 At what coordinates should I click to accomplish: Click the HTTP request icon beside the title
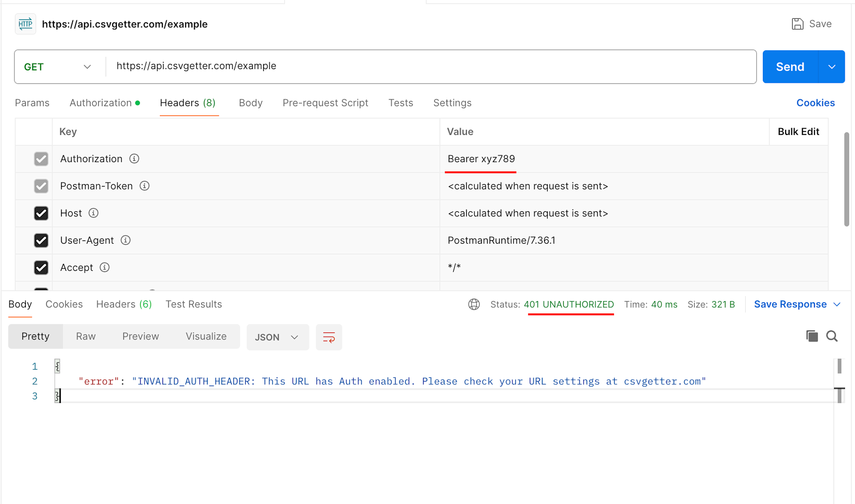(25, 24)
